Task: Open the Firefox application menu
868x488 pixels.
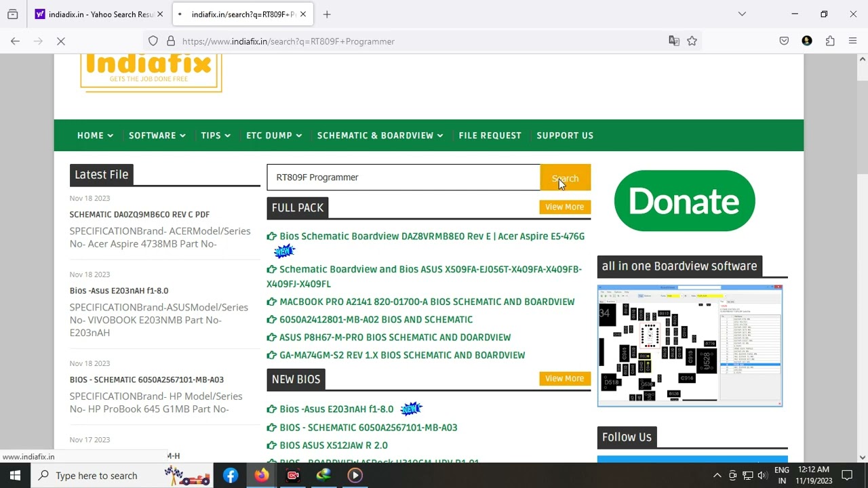Action: [x=853, y=41]
